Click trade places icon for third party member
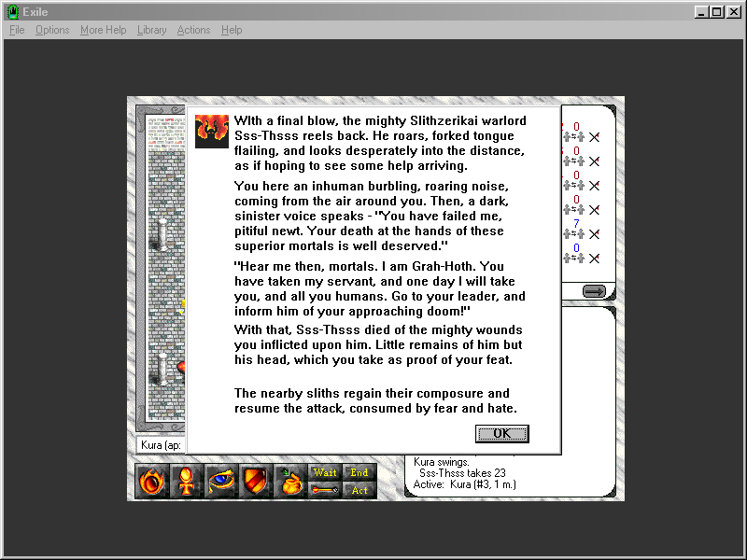Viewport: 747px width, 560px height. pyautogui.click(x=573, y=186)
